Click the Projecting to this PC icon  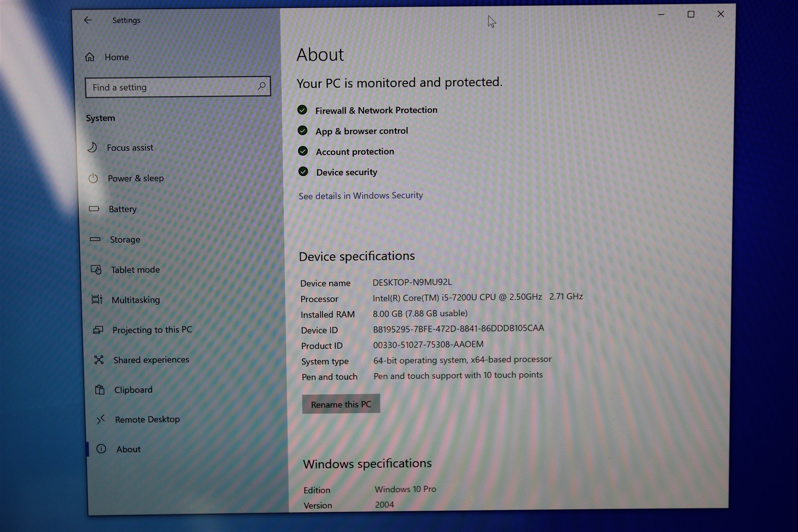coord(98,330)
